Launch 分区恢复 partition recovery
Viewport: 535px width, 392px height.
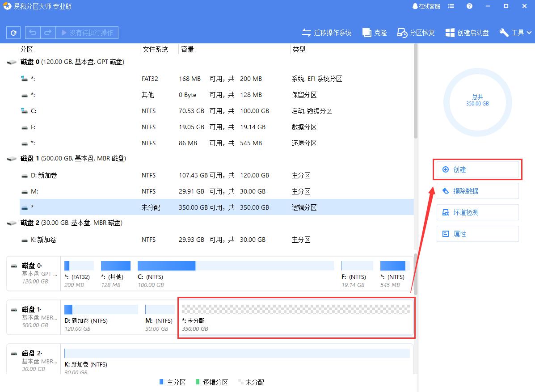click(416, 32)
